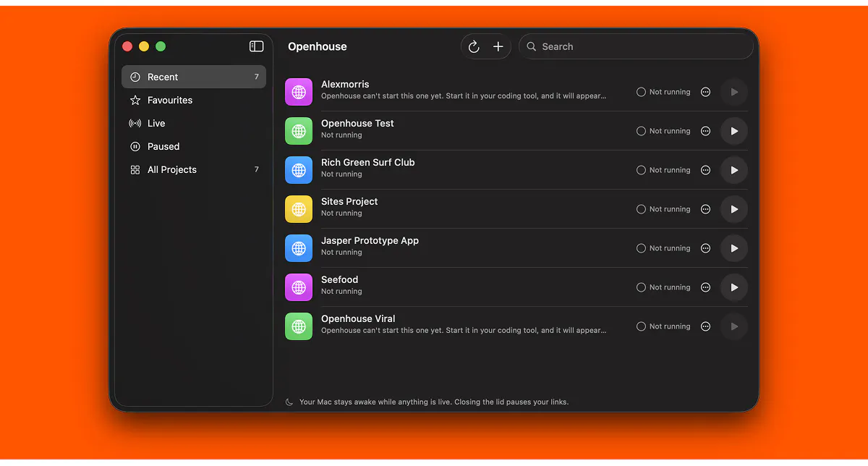Open more options for Sites Project
Image resolution: width=868 pixels, height=466 pixels.
pyautogui.click(x=706, y=209)
